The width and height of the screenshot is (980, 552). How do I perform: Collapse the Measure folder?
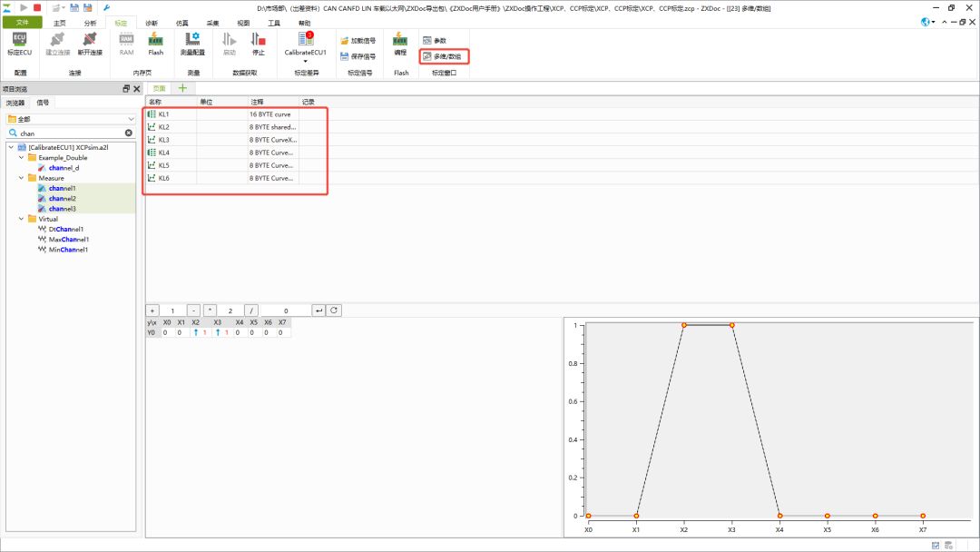click(x=21, y=178)
